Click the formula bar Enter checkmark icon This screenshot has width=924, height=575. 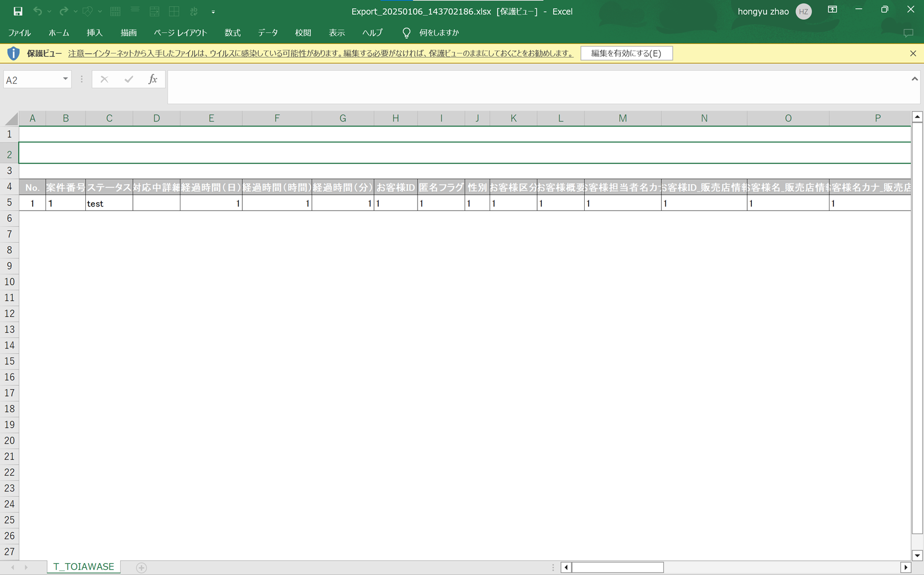(128, 79)
